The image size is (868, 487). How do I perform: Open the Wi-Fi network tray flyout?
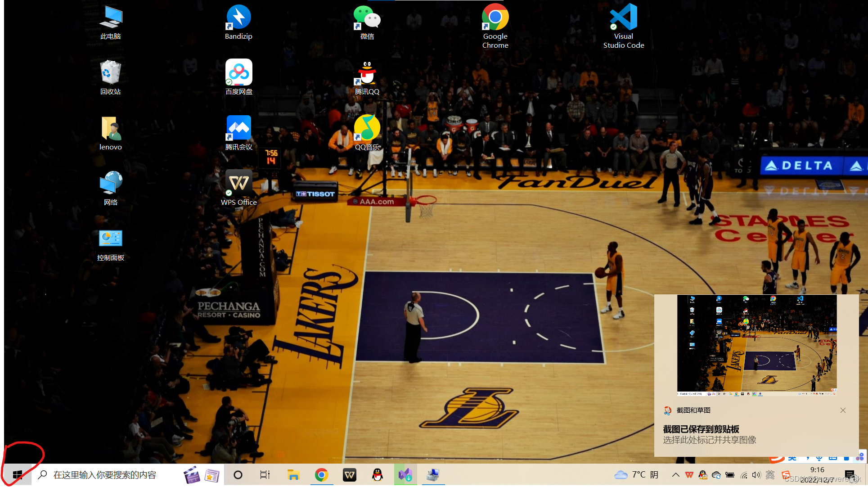point(744,475)
